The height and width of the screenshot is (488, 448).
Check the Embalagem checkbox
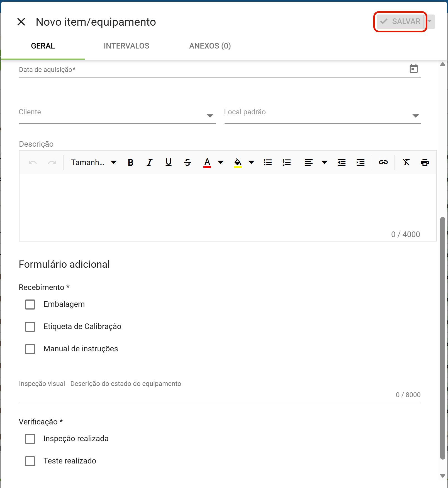(30, 305)
